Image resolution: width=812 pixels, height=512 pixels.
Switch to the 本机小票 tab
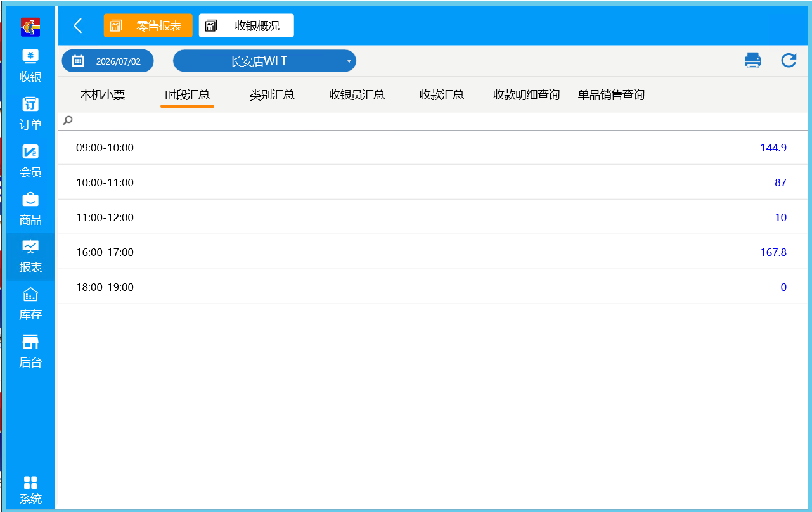coord(103,95)
